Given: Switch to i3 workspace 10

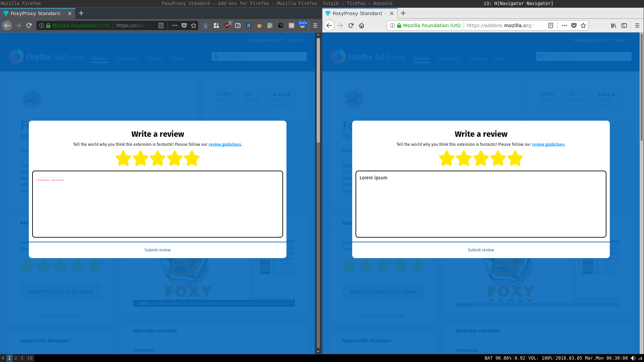Looking at the screenshot, I should tap(30, 358).
